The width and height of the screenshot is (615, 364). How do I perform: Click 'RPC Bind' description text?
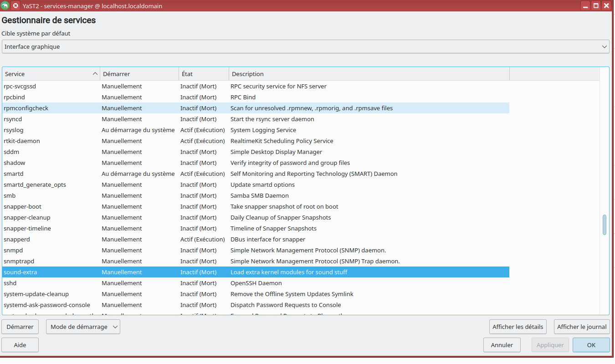(243, 97)
